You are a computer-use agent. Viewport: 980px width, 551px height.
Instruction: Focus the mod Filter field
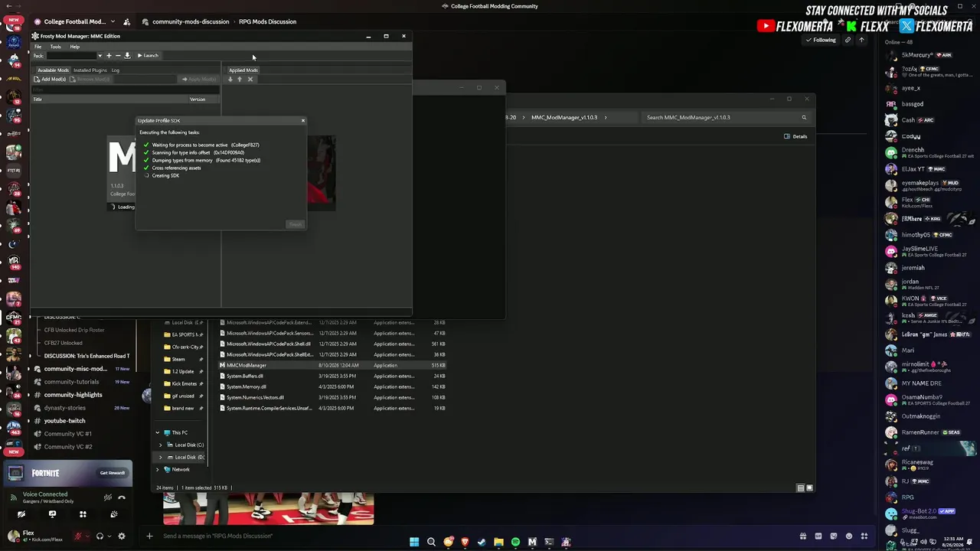[125, 90]
